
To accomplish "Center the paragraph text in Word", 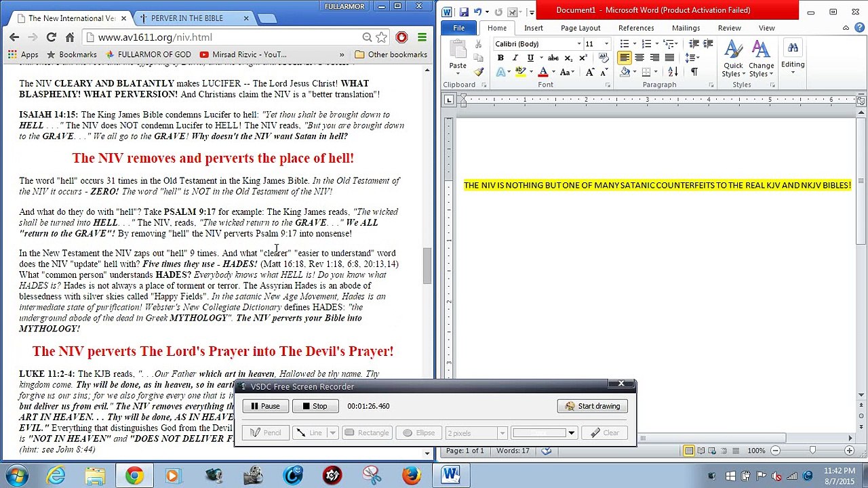I will pyautogui.click(x=639, y=58).
